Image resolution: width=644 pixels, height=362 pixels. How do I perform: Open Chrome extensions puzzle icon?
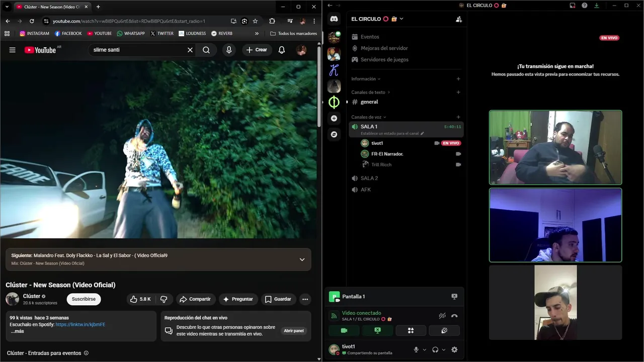pyautogui.click(x=272, y=21)
